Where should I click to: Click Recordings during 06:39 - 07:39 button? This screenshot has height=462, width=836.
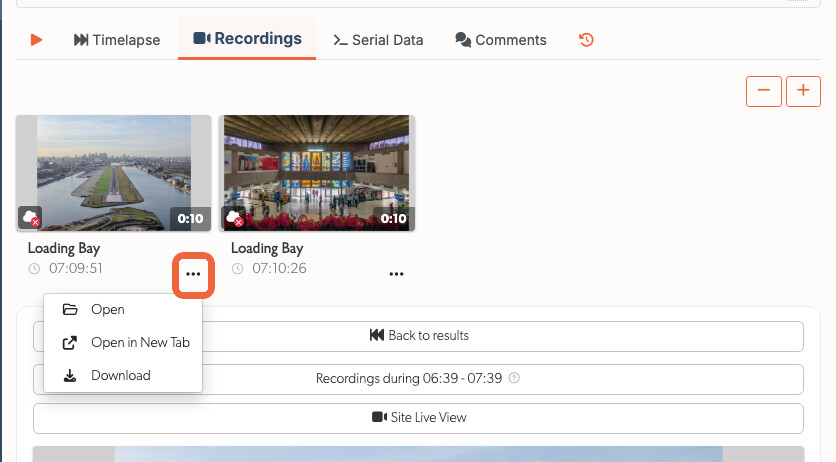click(x=418, y=379)
